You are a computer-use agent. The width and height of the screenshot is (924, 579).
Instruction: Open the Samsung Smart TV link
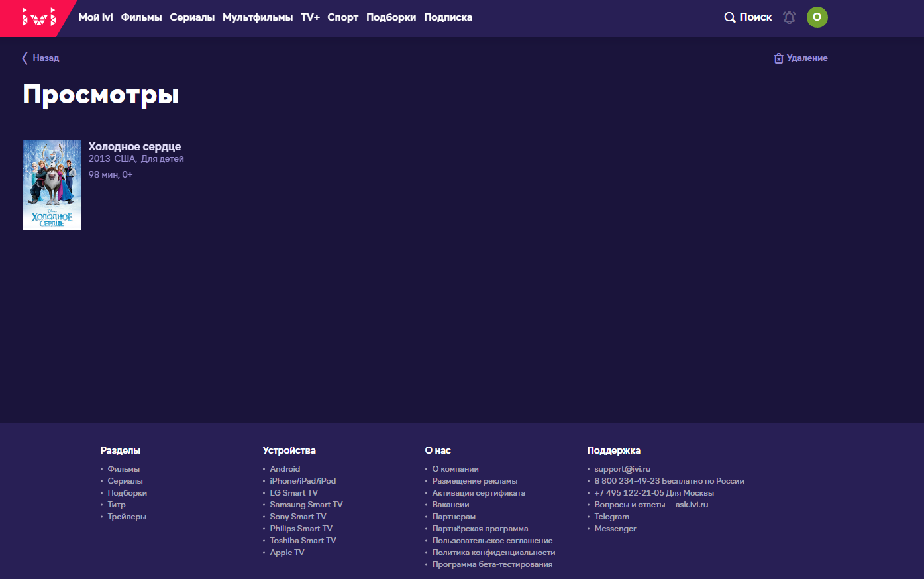[307, 505]
